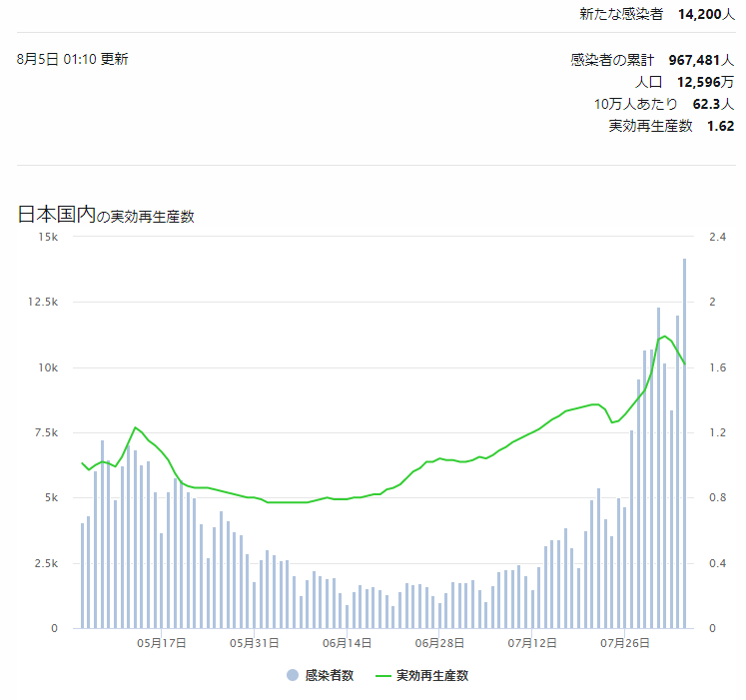Click the 5k left axis label
Screen dimensions: 746x700
click(51, 497)
